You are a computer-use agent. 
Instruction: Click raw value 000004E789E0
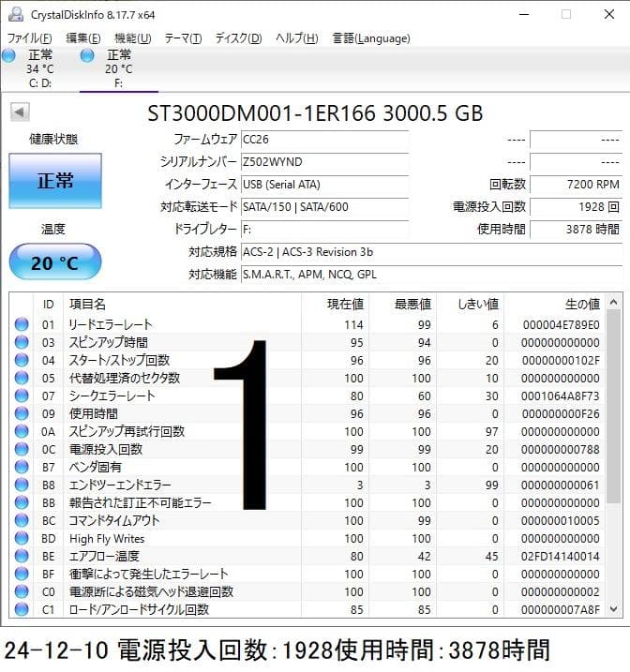tap(561, 325)
